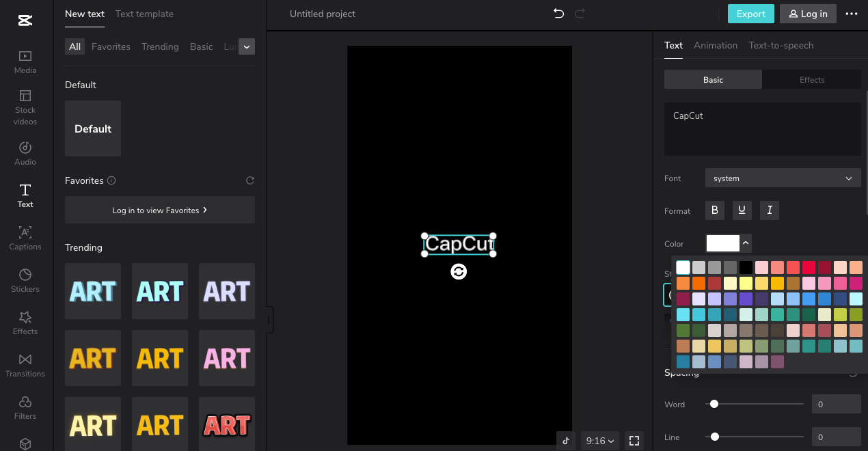
Task: Open the Audio panel
Action: click(x=25, y=153)
